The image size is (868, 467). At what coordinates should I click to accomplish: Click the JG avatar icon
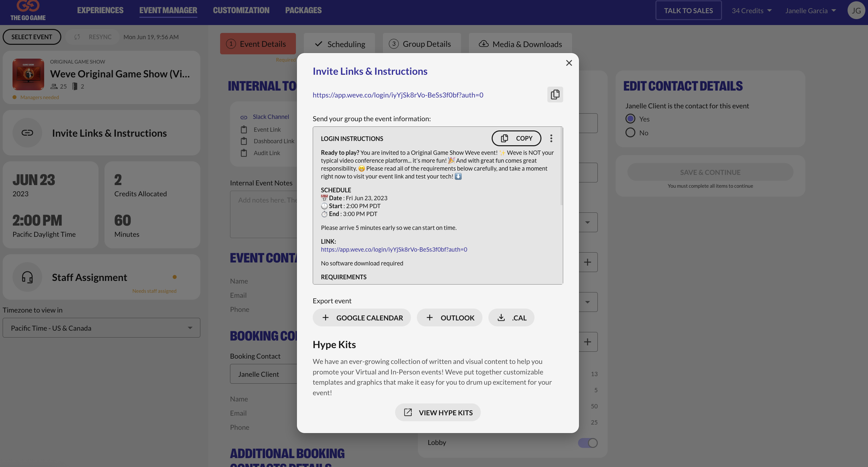(856, 11)
